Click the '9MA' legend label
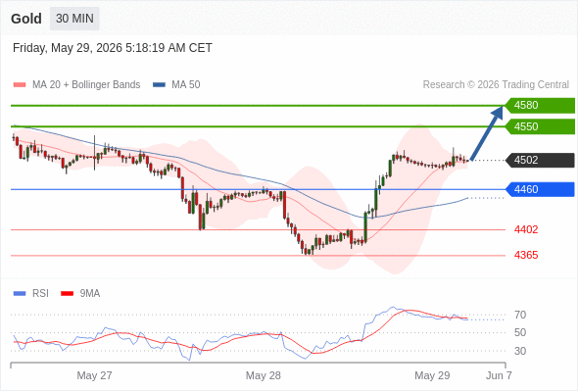578x392 pixels. click(x=90, y=294)
